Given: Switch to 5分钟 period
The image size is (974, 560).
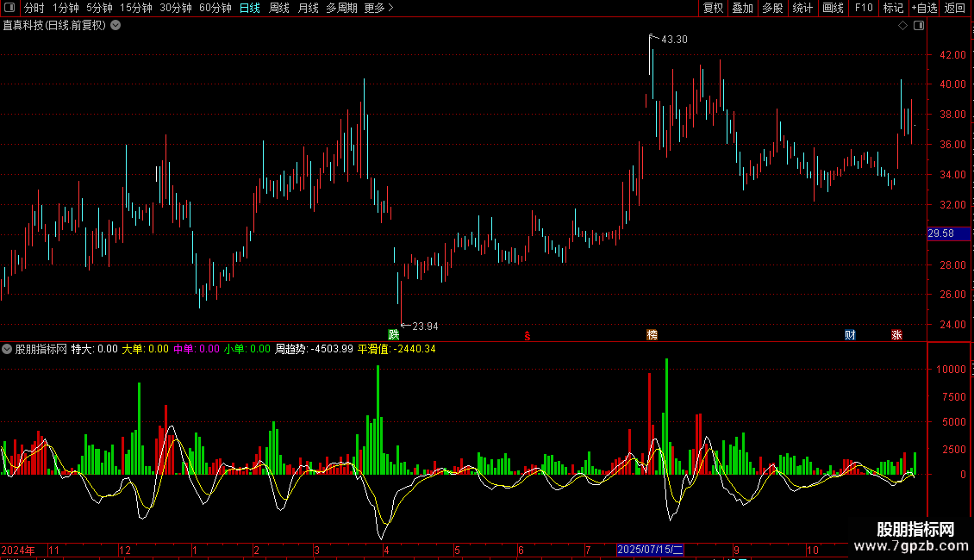Looking at the screenshot, I should tap(99, 8).
